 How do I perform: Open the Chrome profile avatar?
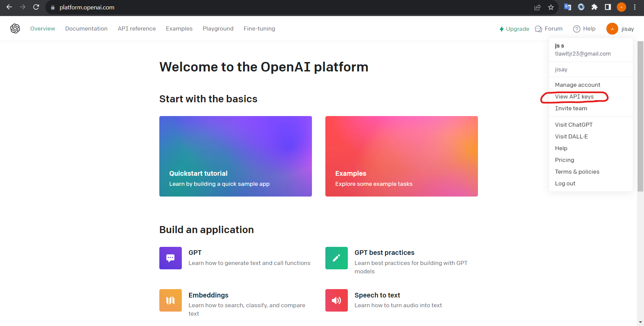coord(622,7)
